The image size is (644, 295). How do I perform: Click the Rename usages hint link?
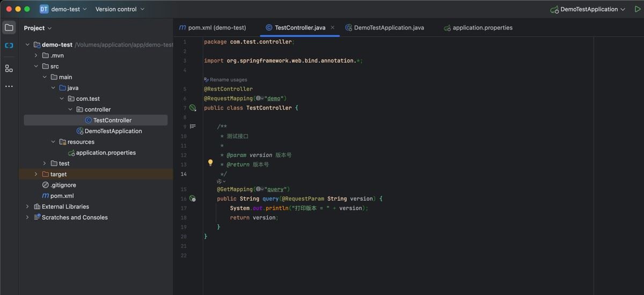[x=228, y=79]
